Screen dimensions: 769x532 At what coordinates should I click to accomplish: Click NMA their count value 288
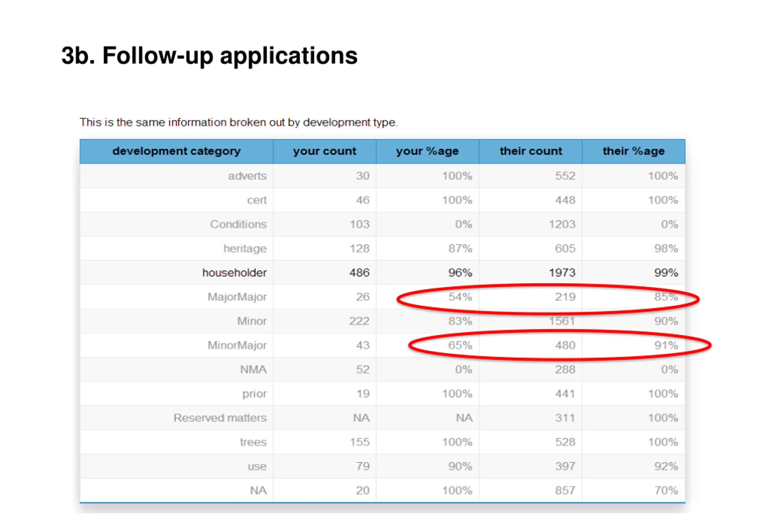click(565, 369)
